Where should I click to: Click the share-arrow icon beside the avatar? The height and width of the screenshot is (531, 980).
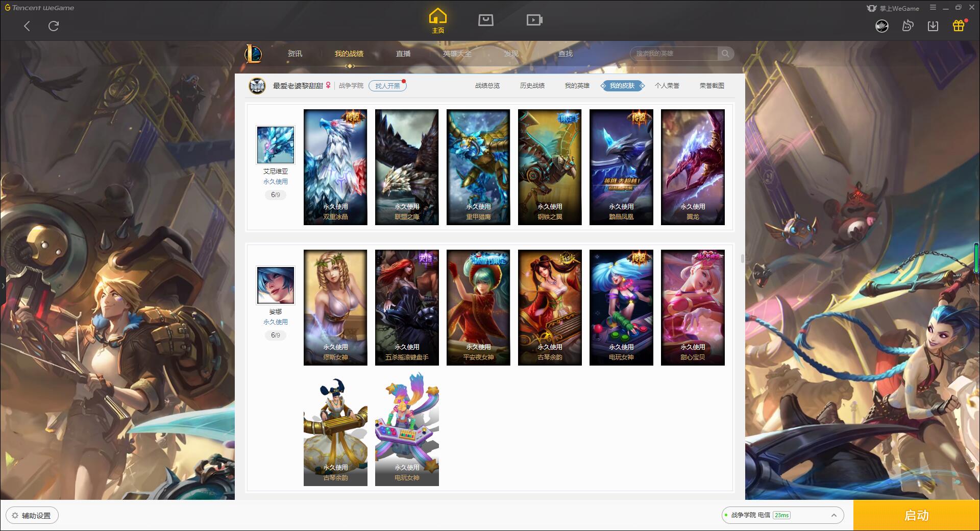(x=908, y=26)
